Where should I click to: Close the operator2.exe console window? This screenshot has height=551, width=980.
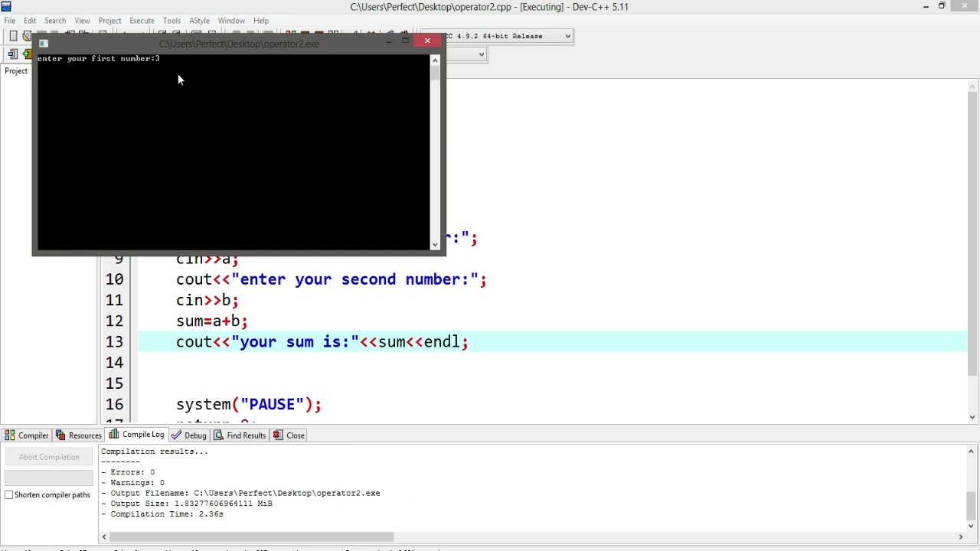(427, 41)
